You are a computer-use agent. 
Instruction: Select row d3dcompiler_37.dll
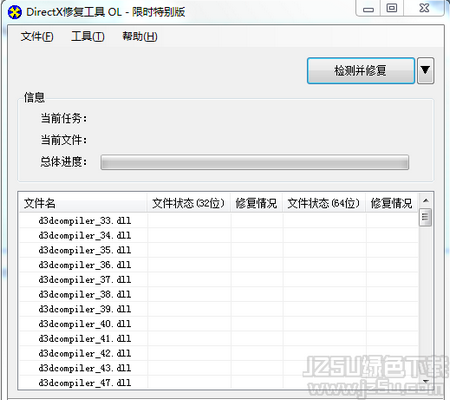pyautogui.click(x=219, y=280)
